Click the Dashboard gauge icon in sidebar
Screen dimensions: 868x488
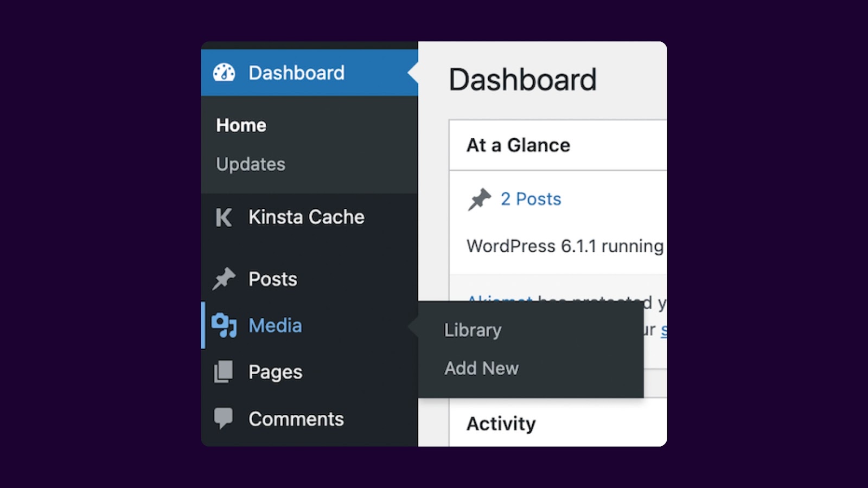coord(224,72)
